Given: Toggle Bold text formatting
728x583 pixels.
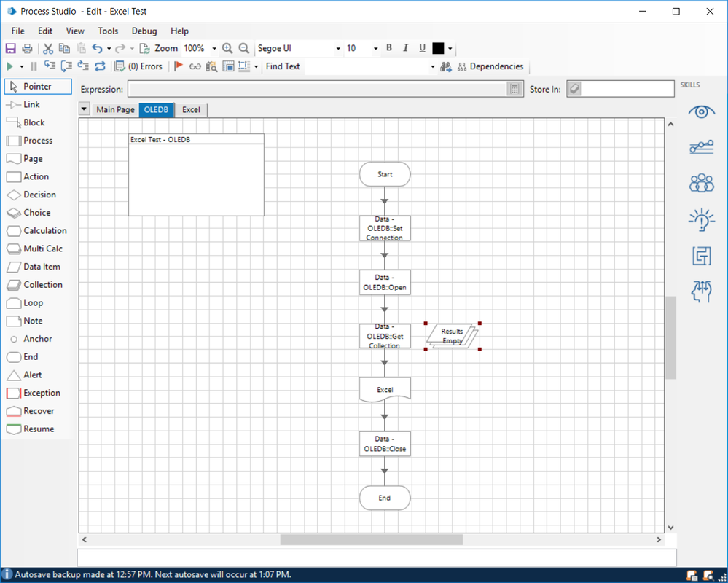Looking at the screenshot, I should 389,48.
